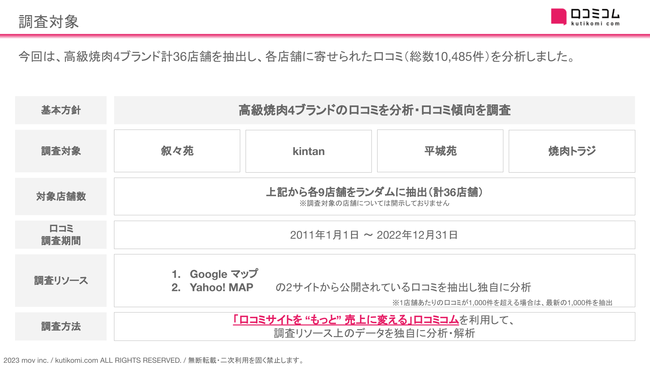Click the 調査対象 row label cell

pos(61,151)
